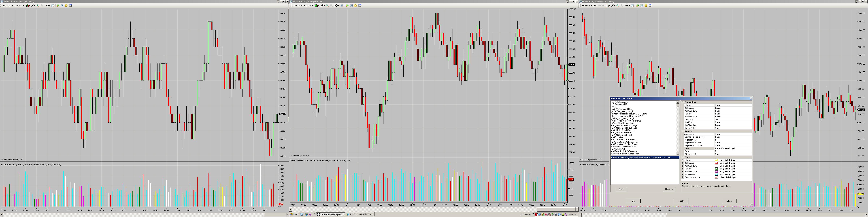Image resolution: width=868 pixels, height=217 pixels.
Task: Open chart style dropdown in 699 Tick chart
Action: (317, 6)
